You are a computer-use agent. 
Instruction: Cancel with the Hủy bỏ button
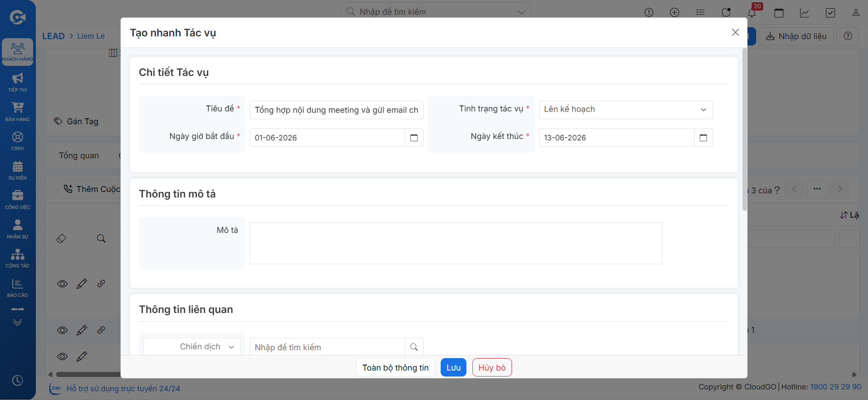(492, 367)
